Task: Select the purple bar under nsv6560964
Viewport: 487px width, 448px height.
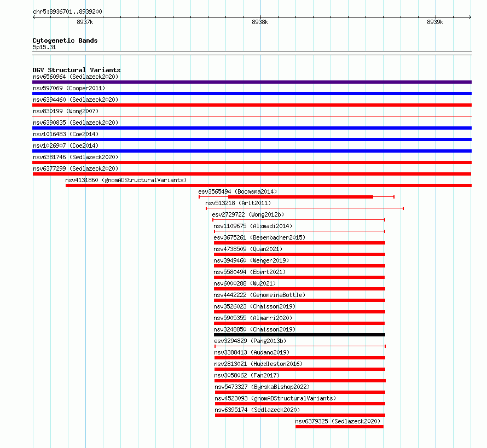Action: tap(252, 82)
